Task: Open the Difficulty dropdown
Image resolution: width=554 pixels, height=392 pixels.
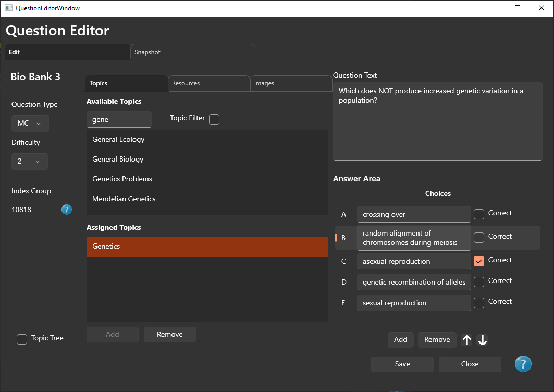Action: (30, 161)
